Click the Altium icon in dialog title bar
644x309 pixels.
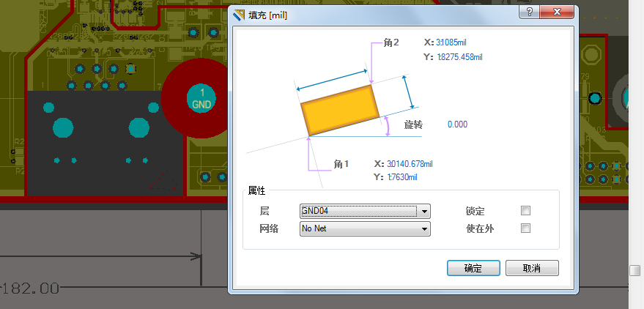pyautogui.click(x=237, y=14)
